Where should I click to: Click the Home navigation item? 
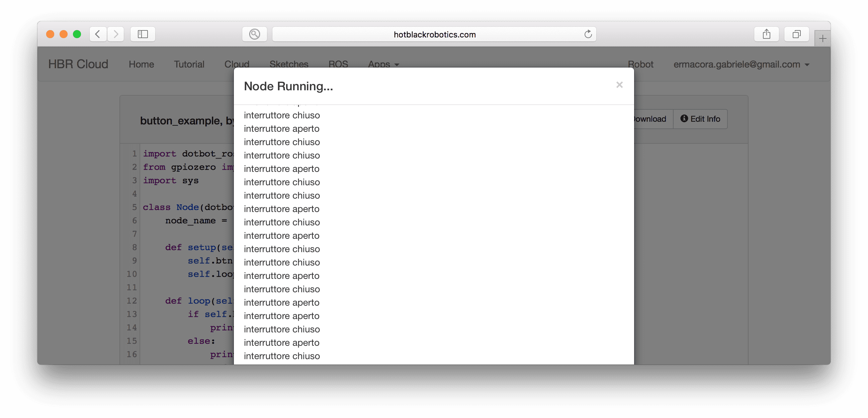click(141, 64)
